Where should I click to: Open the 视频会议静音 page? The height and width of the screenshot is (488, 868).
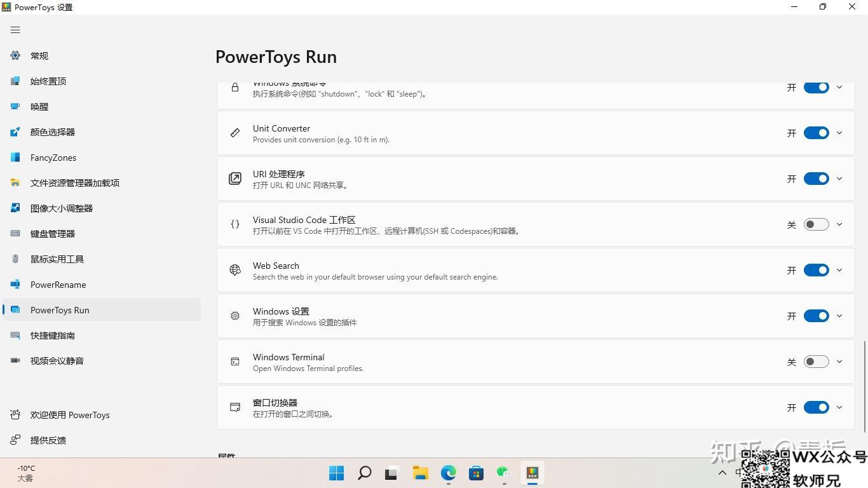tap(102, 361)
